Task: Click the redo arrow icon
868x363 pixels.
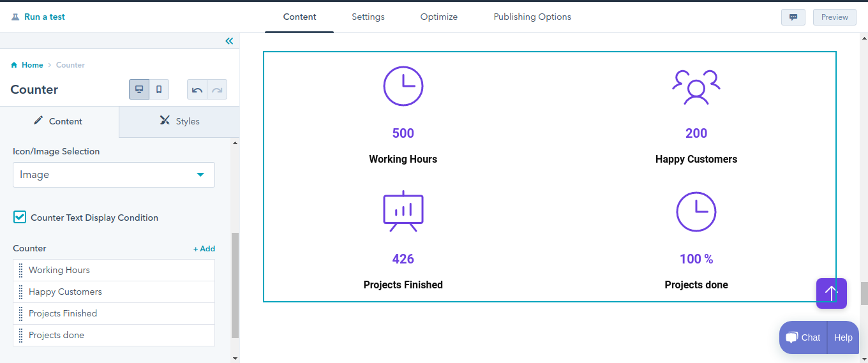Action: (x=217, y=90)
